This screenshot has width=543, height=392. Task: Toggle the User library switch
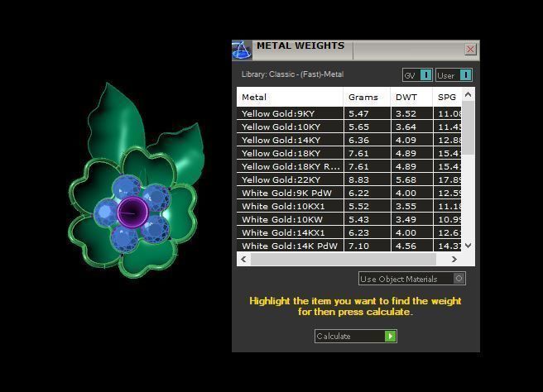(454, 75)
